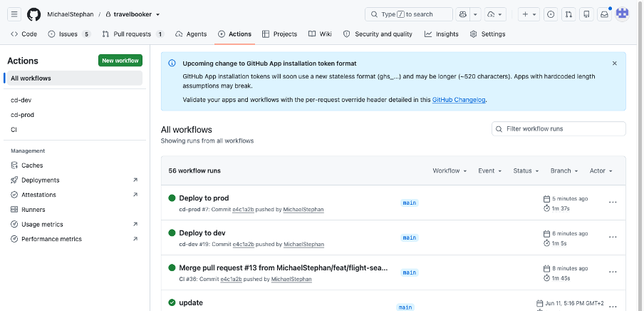Select the cd-prod workflow in sidebar

tap(75, 115)
